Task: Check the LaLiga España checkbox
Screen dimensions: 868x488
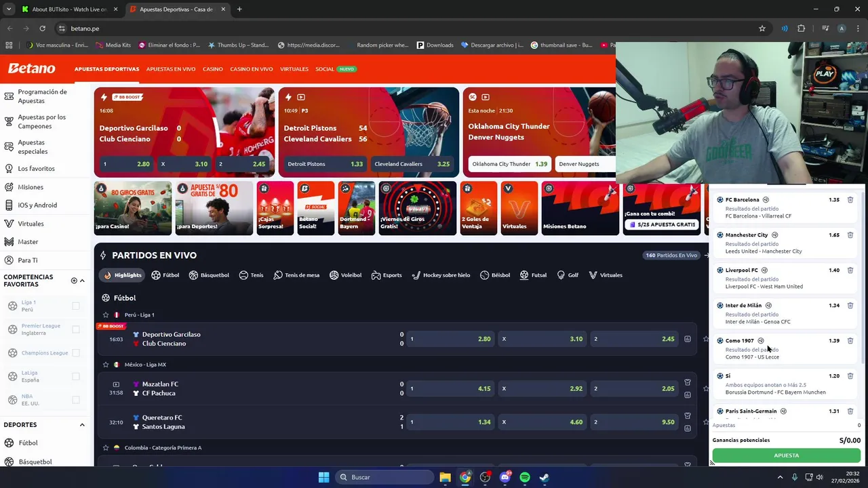Action: coord(76,376)
